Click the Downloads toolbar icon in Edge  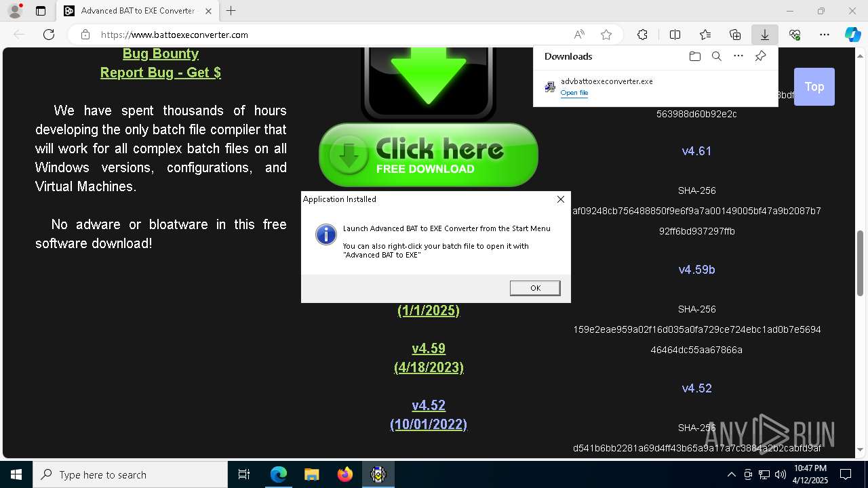pos(764,35)
